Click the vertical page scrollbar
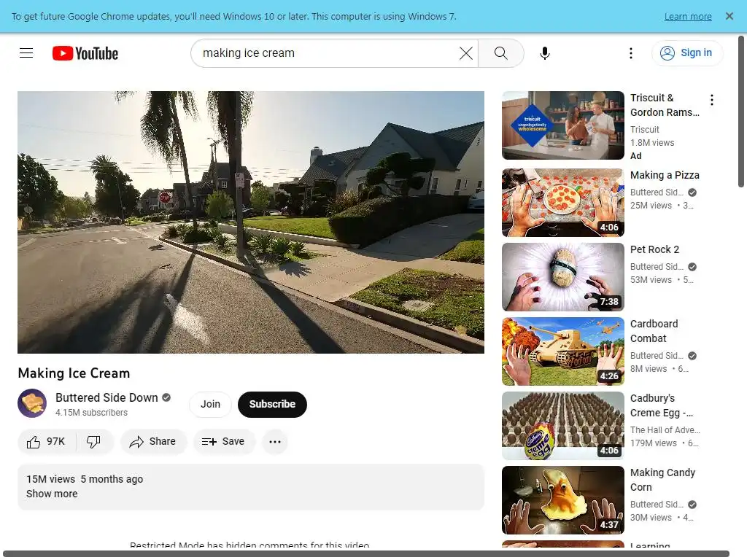 [x=741, y=112]
